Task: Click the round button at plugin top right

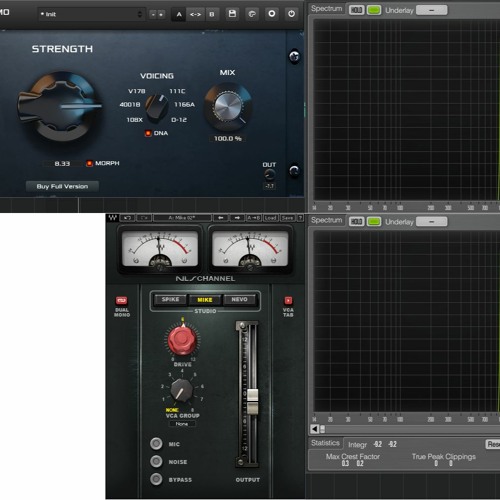Action: coord(294,56)
